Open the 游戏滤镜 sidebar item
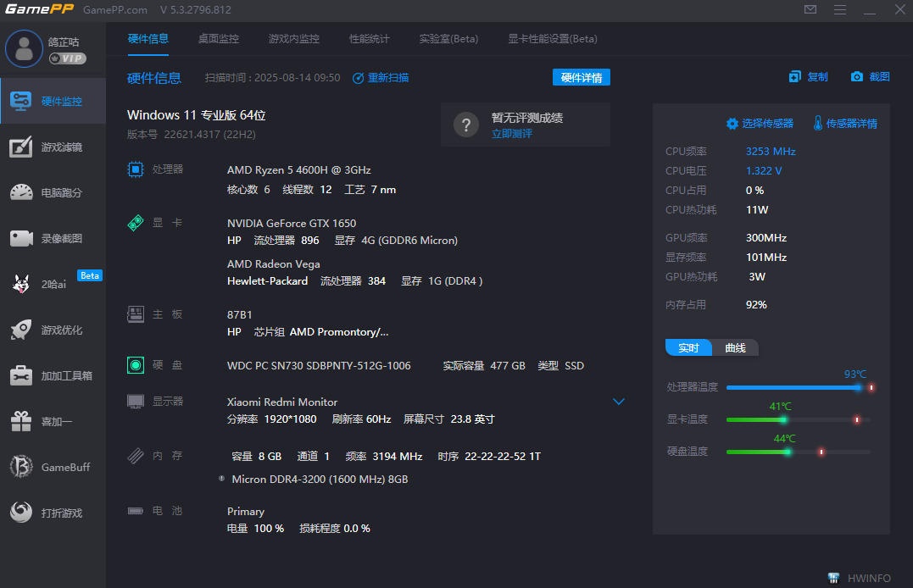The image size is (913, 588). coord(53,147)
